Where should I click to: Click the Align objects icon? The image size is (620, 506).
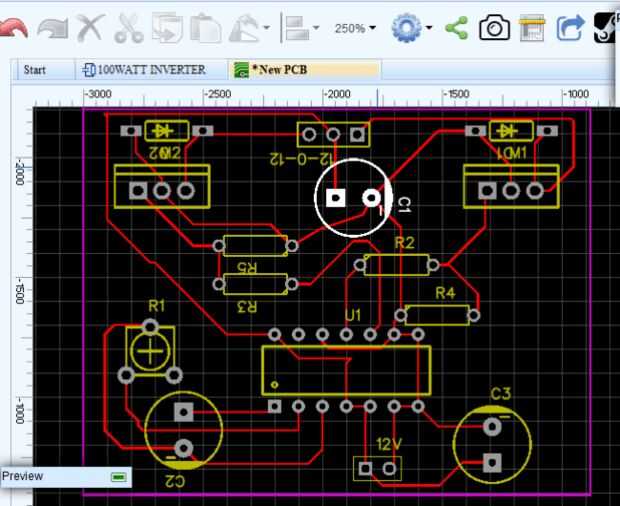[x=297, y=28]
